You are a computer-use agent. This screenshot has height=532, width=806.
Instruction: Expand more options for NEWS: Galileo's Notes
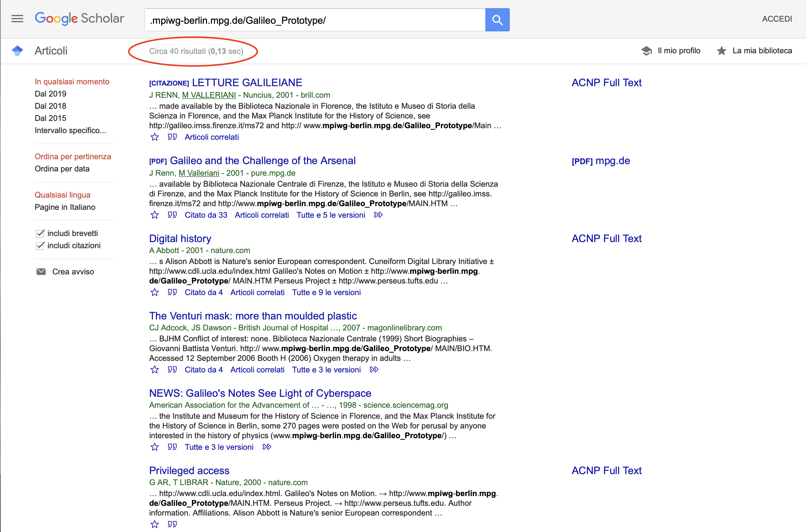(267, 447)
